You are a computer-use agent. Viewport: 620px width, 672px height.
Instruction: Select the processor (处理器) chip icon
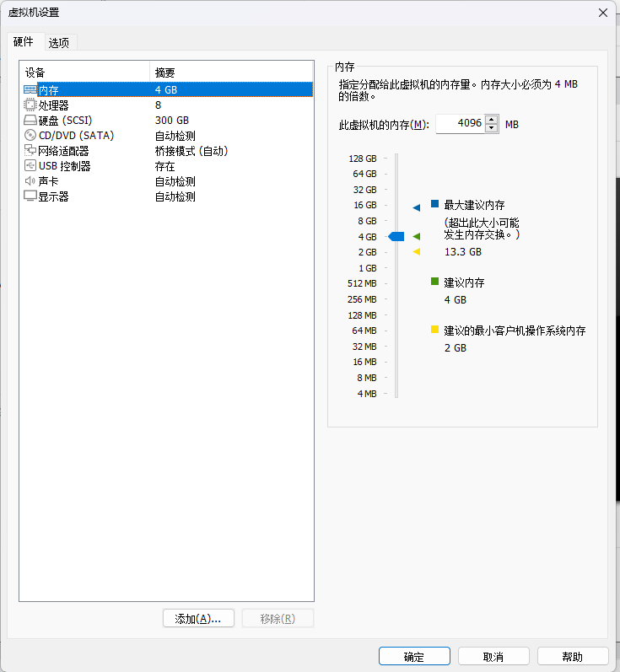[x=30, y=105]
